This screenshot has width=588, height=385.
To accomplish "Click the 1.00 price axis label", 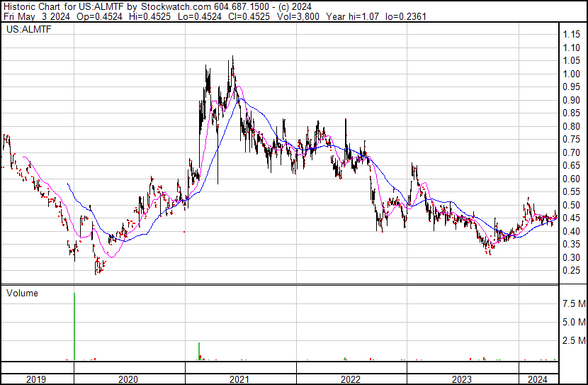I will pyautogui.click(x=571, y=74).
